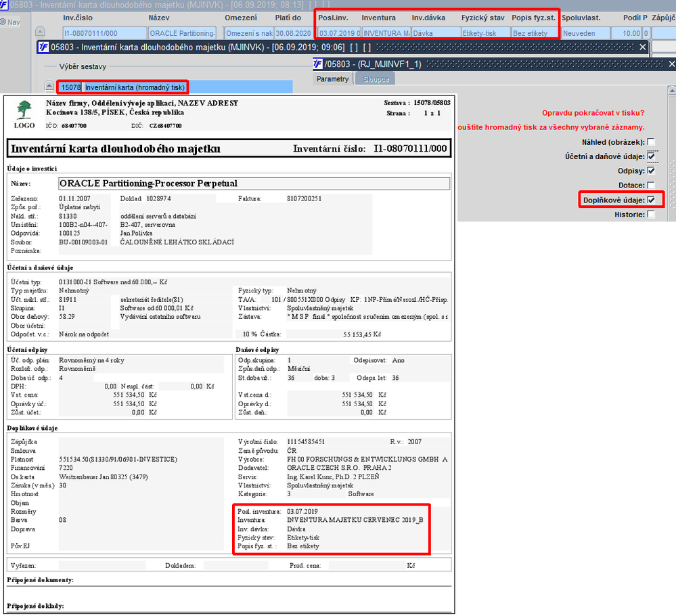Click amount 55 153,45 Kč in report

[x=362, y=334]
